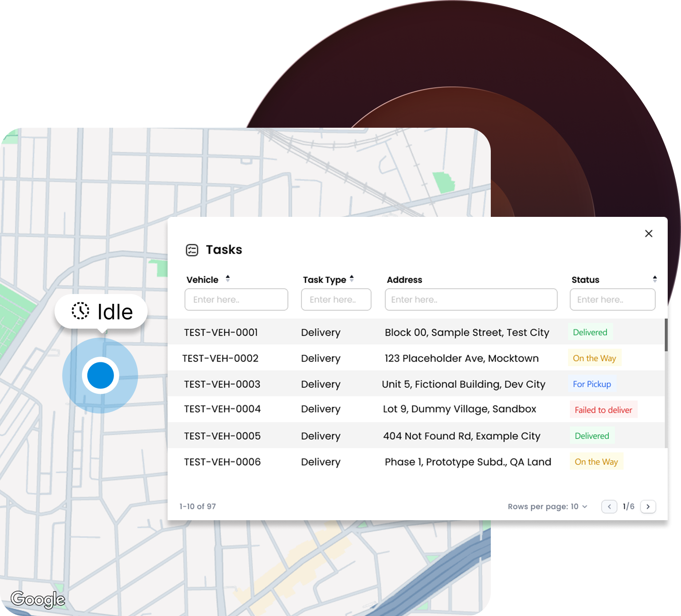681x616 pixels.
Task: Click the clock icon in the Idle tooltip
Action: [80, 311]
